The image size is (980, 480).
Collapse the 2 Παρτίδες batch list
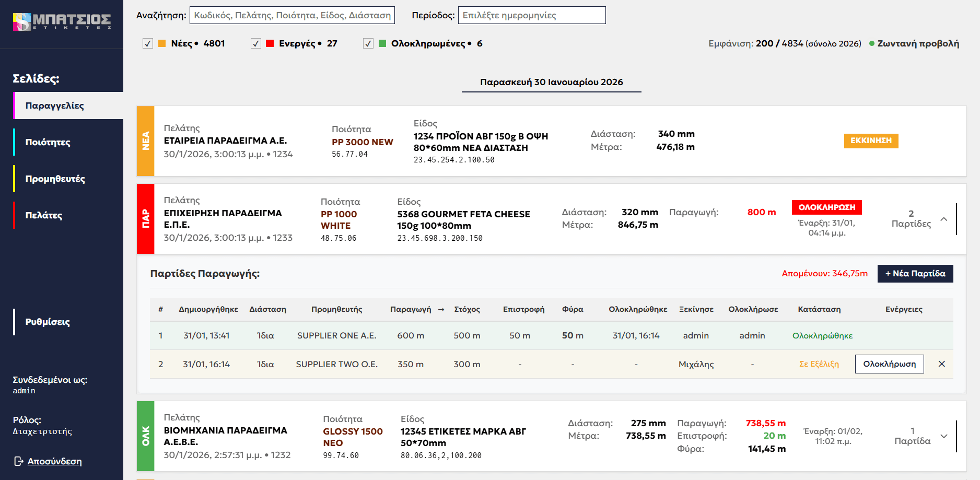943,219
